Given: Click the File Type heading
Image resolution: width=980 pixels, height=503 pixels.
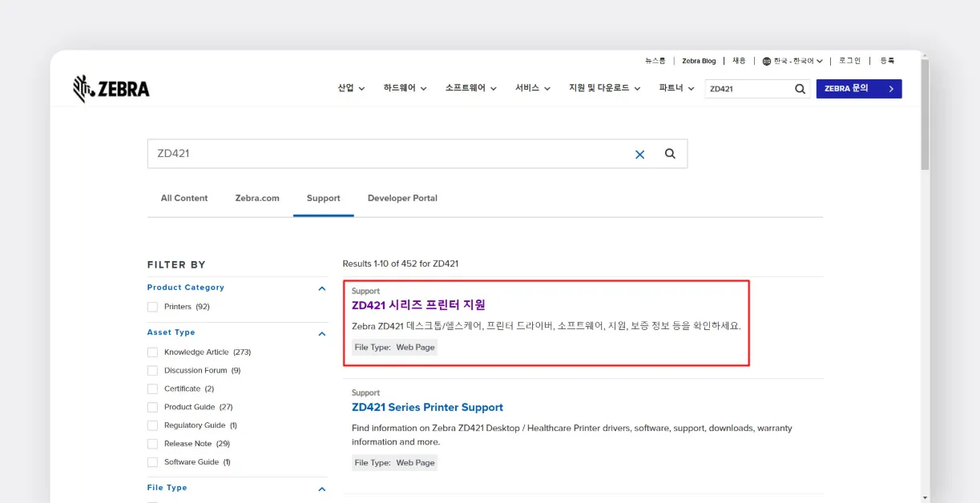Looking at the screenshot, I should click(x=167, y=488).
